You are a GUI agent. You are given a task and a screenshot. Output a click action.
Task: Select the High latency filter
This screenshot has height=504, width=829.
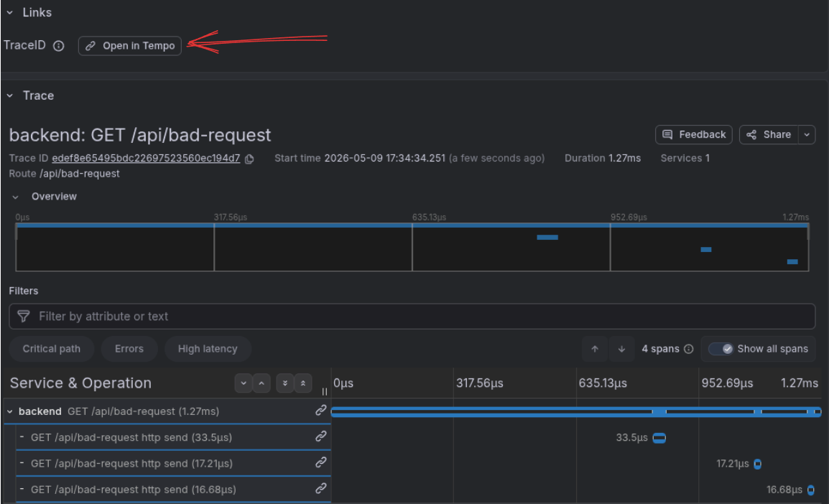coord(207,349)
